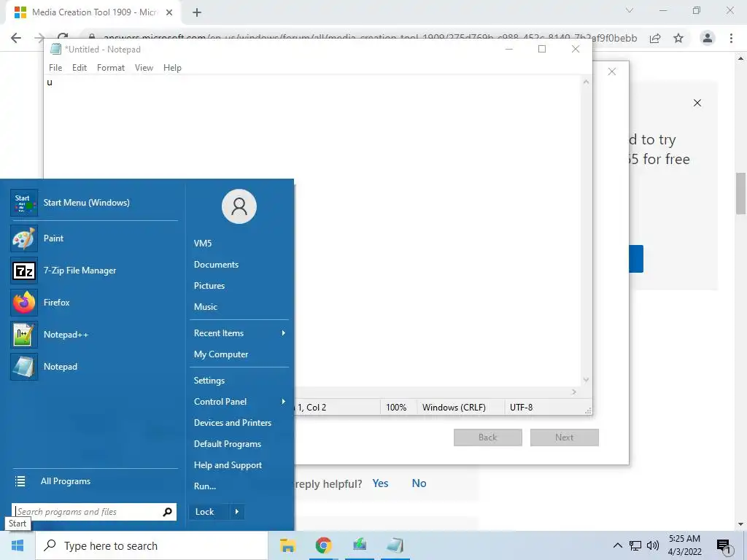
Task: Open Notepad Edit menu
Action: [x=79, y=68]
